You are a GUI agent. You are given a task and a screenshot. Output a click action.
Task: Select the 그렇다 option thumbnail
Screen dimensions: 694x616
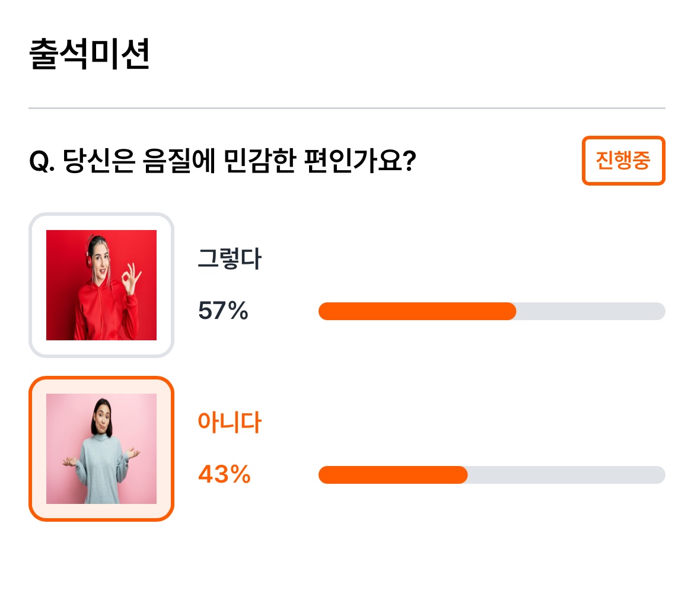[x=101, y=285]
